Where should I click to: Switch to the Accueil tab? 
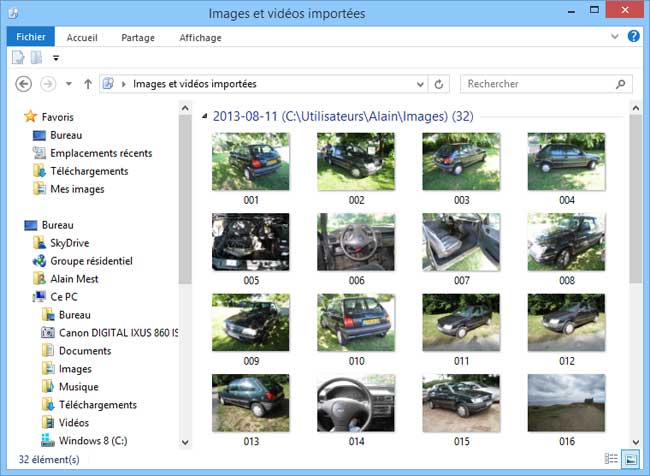(x=82, y=38)
